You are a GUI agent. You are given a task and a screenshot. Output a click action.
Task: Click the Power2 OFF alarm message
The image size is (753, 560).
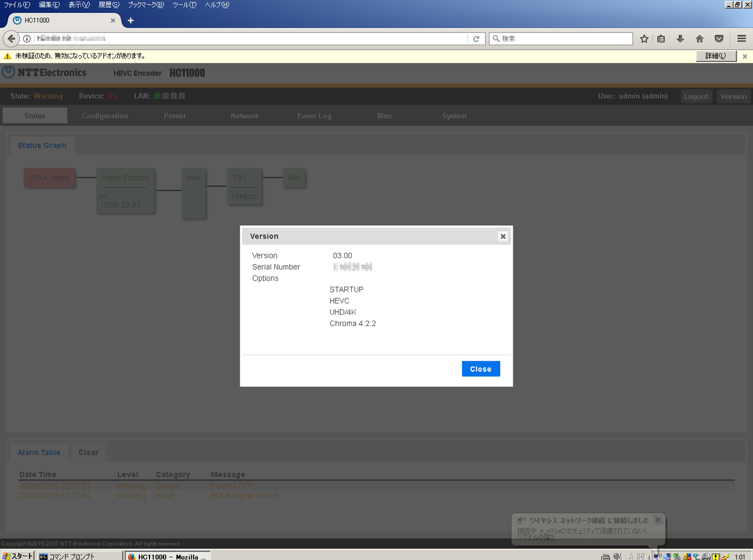232,486
